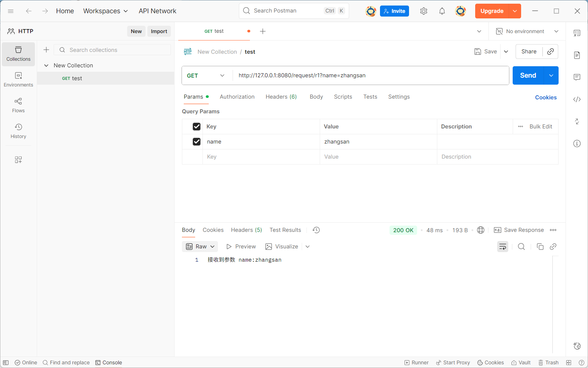Viewport: 588px width, 368px height.
Task: Click the team avatar beside Invite
Action: (371, 11)
